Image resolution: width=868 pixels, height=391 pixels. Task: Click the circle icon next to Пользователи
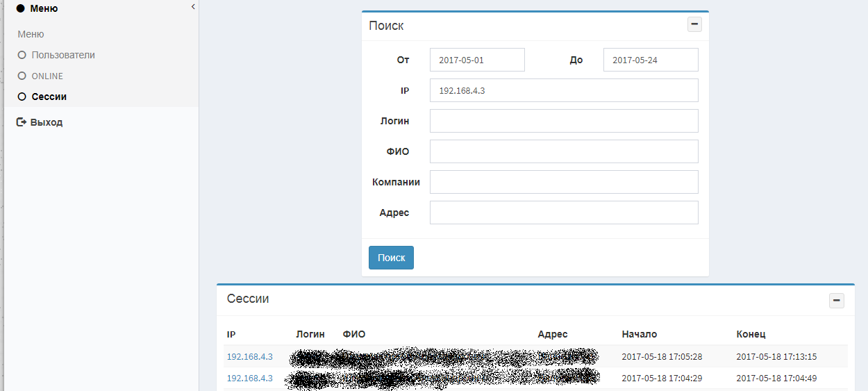[22, 55]
